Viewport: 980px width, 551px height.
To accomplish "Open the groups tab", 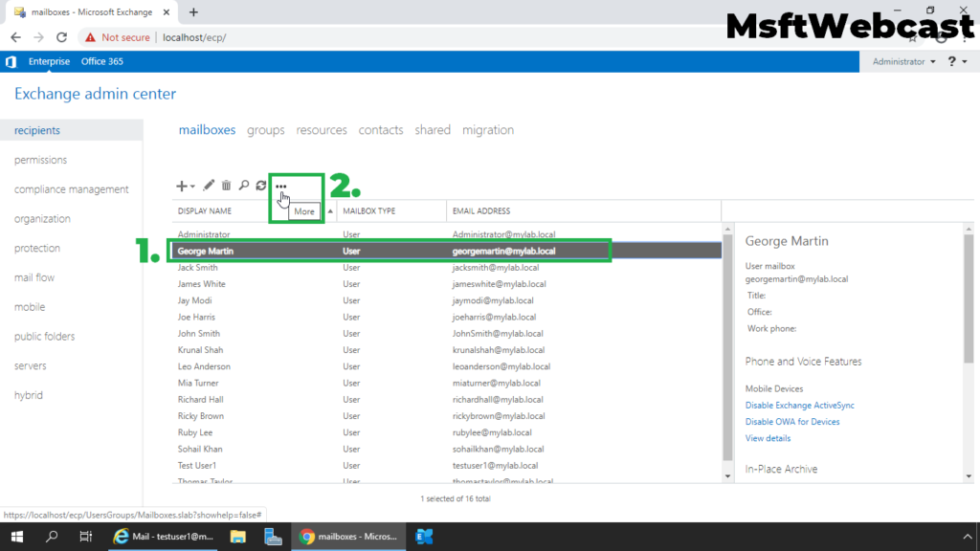I will pos(266,130).
